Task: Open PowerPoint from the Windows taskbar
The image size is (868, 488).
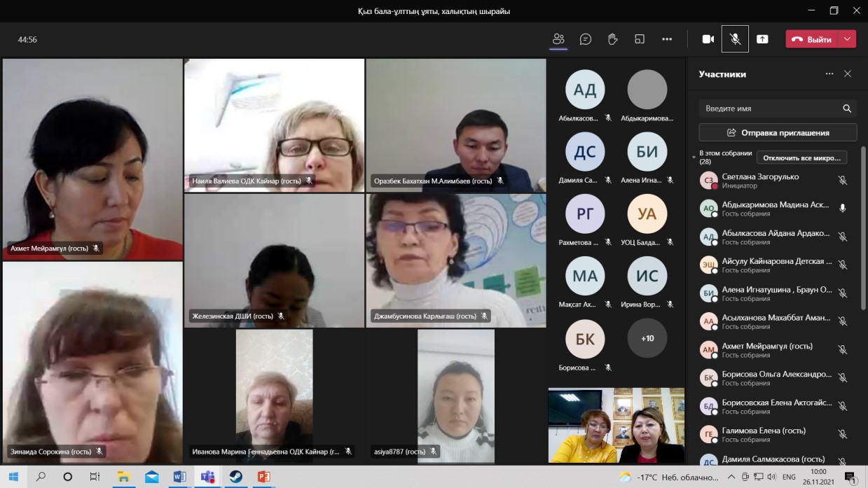Action: coord(264,477)
